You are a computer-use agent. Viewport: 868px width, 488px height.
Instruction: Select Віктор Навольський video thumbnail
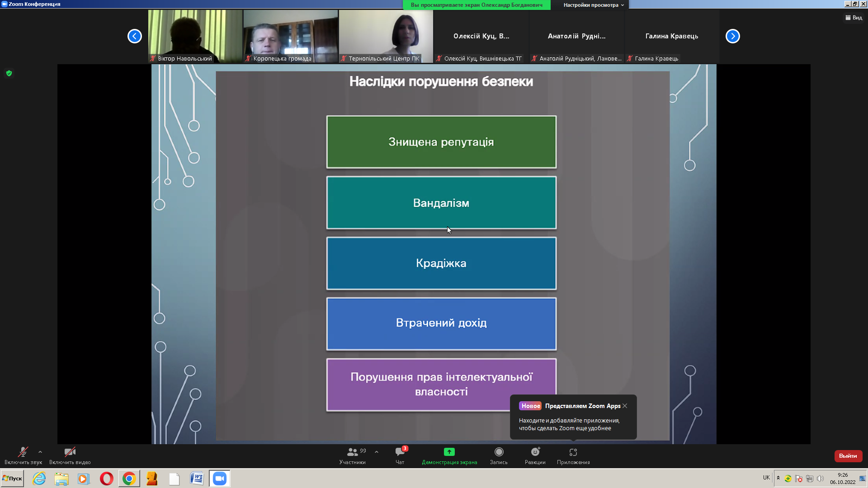(195, 36)
